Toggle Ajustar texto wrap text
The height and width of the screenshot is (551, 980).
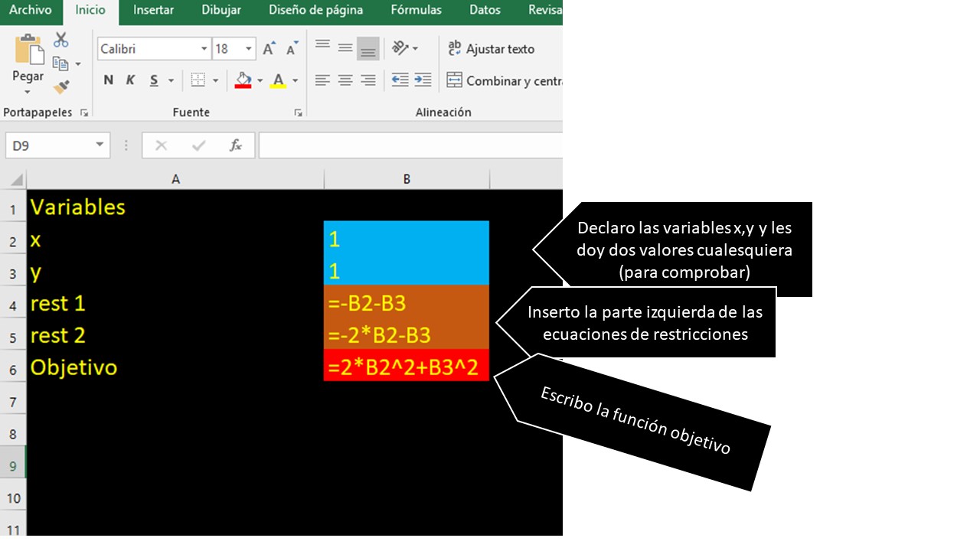(491, 49)
